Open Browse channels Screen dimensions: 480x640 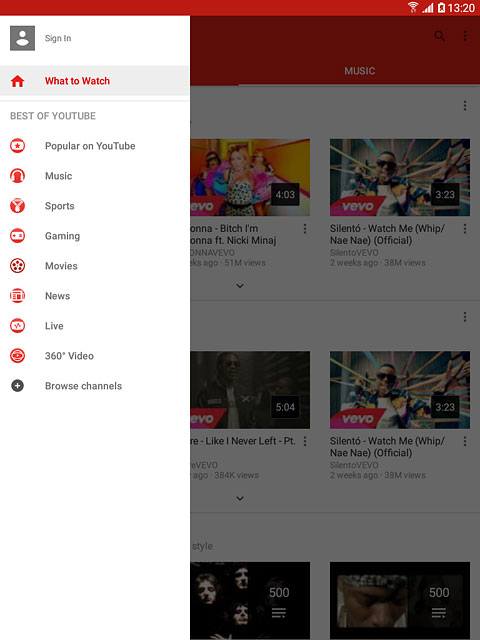pyautogui.click(x=95, y=386)
